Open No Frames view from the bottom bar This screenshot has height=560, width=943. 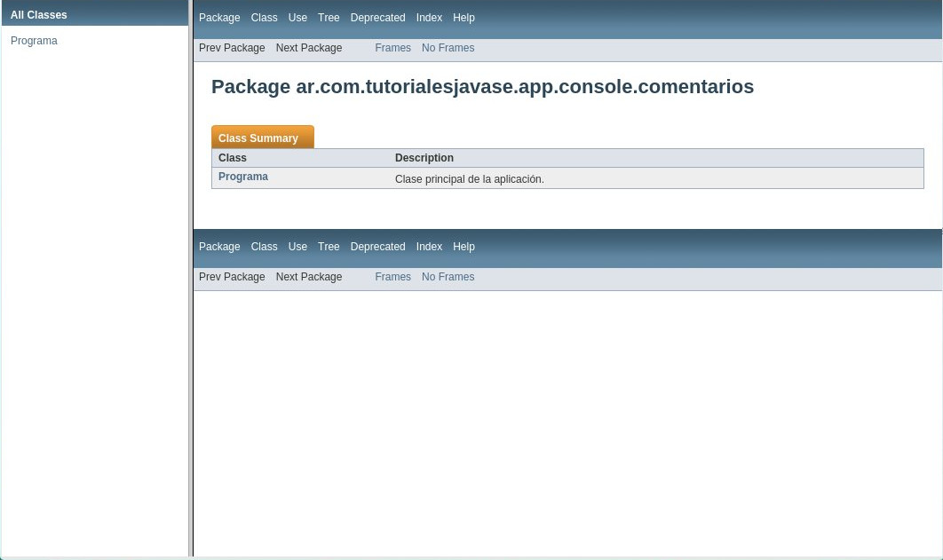tap(448, 277)
